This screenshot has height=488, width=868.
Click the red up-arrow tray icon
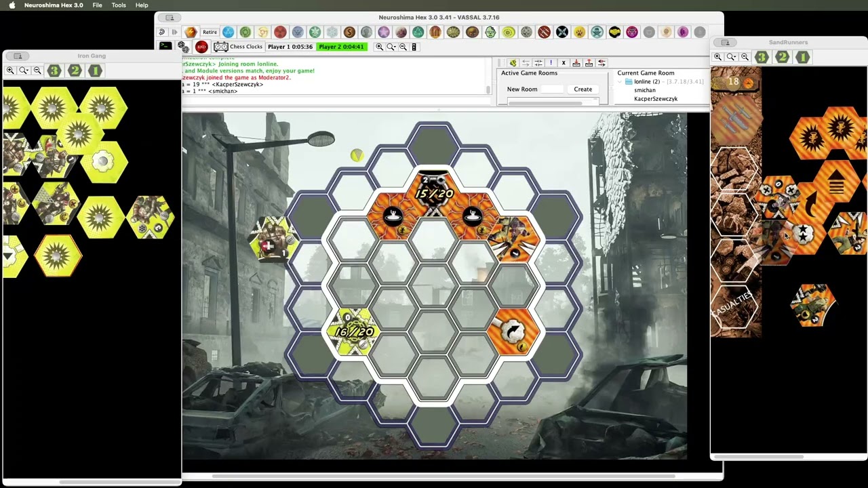[589, 63]
